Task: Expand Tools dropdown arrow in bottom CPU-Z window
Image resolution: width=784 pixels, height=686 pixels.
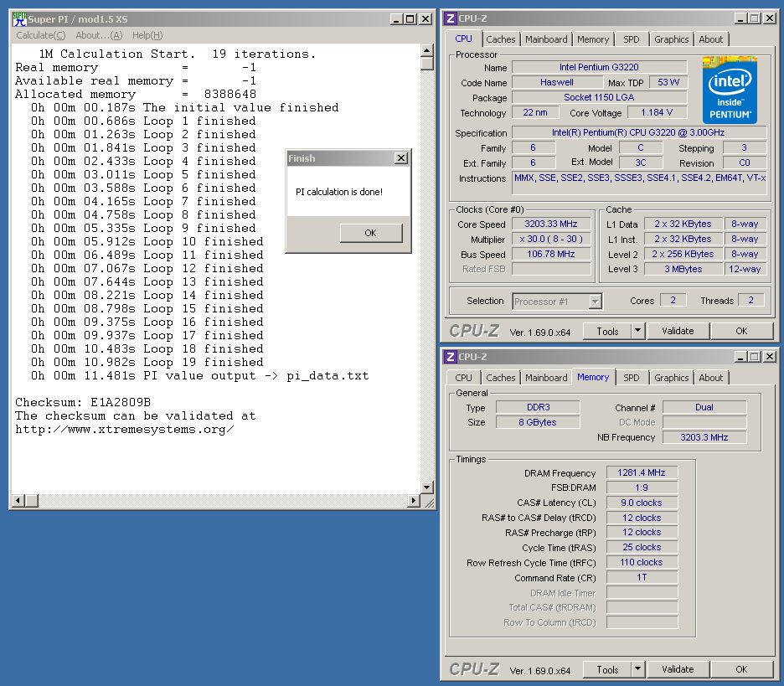Action: [638, 669]
